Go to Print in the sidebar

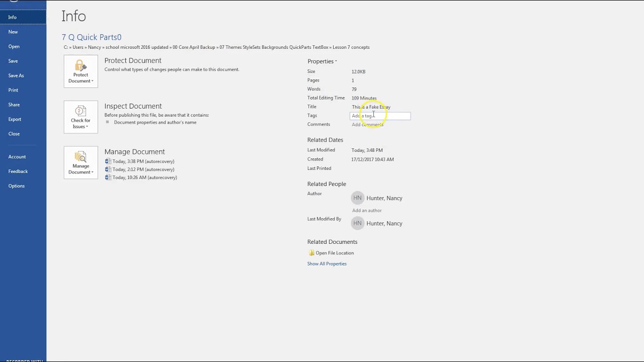click(x=23, y=90)
